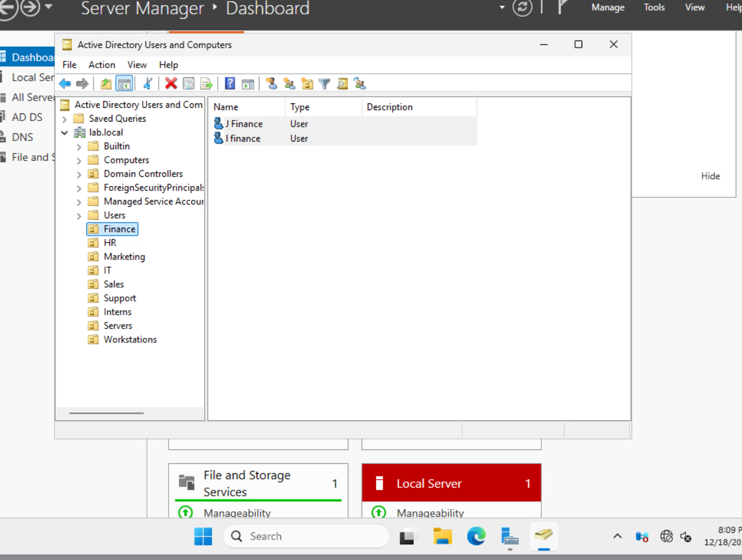Screen dimensions: 742x560
Task: Open the Action menu
Action: (x=102, y=65)
